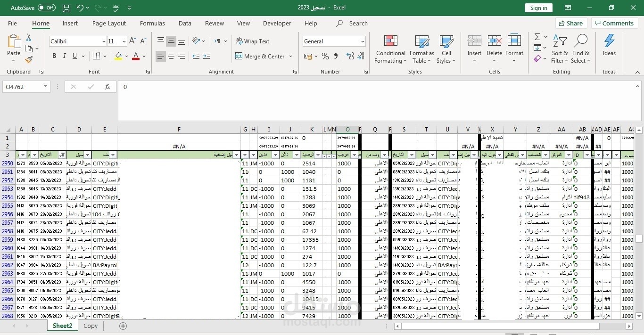Decrease font size with small A icon
Viewport: 644px width, 335px height.
click(142, 41)
